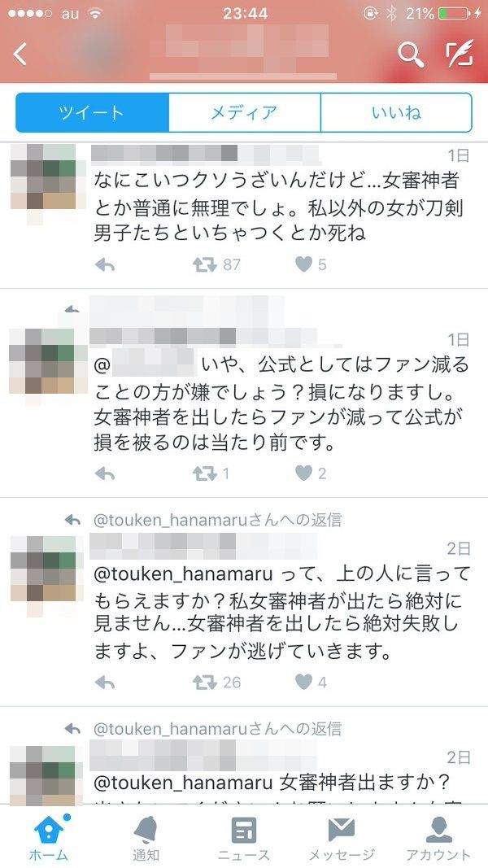Reply to the tweet with 26 retweets
Viewport: 488px width, 868px height.
tap(105, 682)
